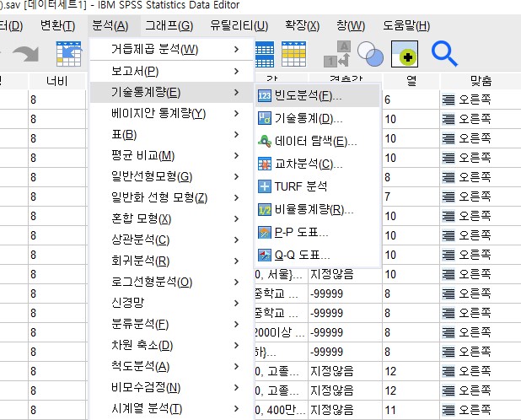Click the 1/2 icon beside 비율통계량
This screenshot has height=420, width=521.
pos(265,210)
